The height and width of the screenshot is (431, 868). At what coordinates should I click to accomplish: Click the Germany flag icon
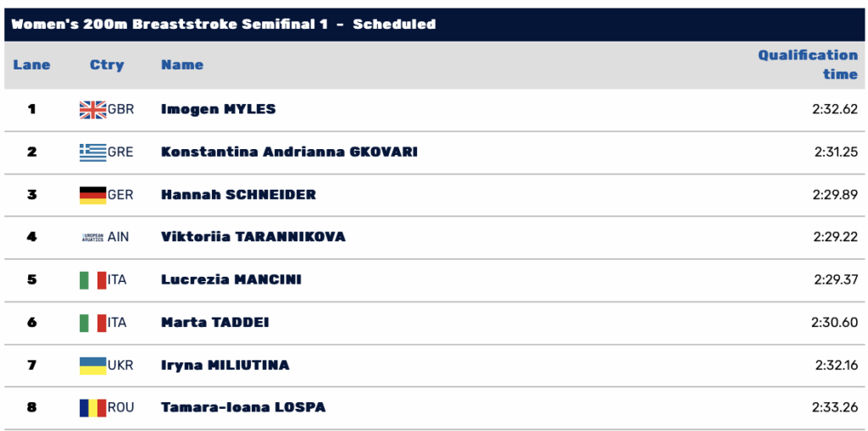click(x=92, y=195)
